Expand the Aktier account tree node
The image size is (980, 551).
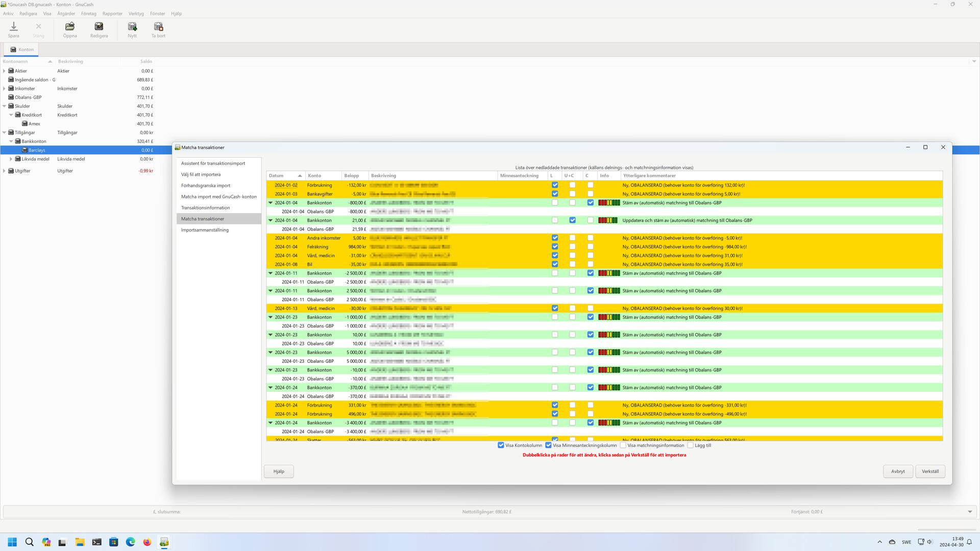click(x=5, y=71)
